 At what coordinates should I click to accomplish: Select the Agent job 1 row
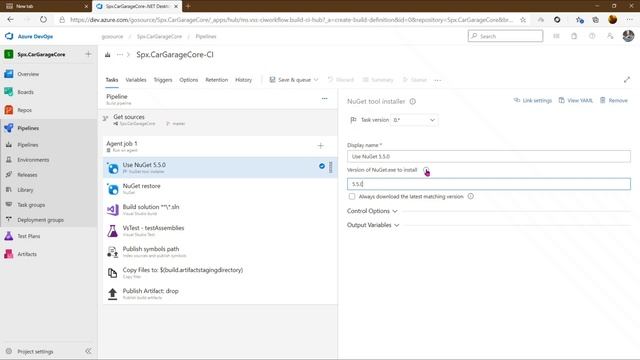pyautogui.click(x=220, y=146)
